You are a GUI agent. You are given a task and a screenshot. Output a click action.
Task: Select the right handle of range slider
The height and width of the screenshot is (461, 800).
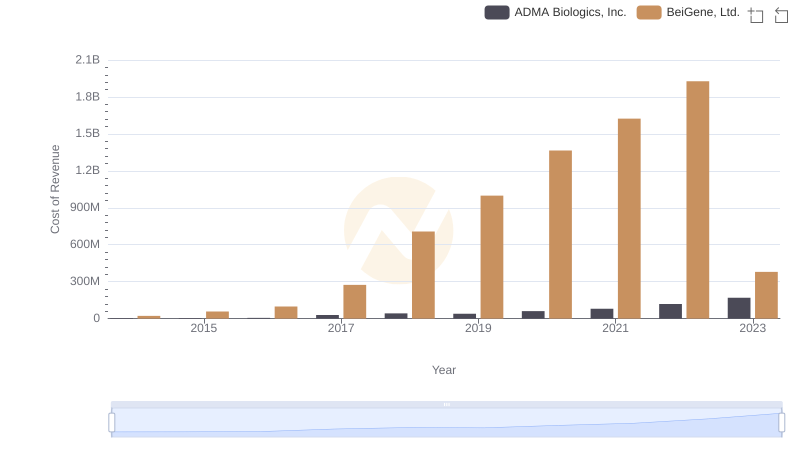[781, 423]
